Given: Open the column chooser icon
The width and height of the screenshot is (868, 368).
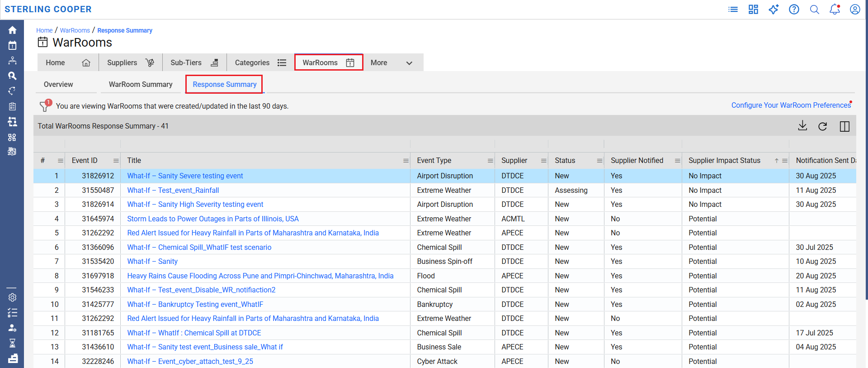Looking at the screenshot, I should pos(844,126).
